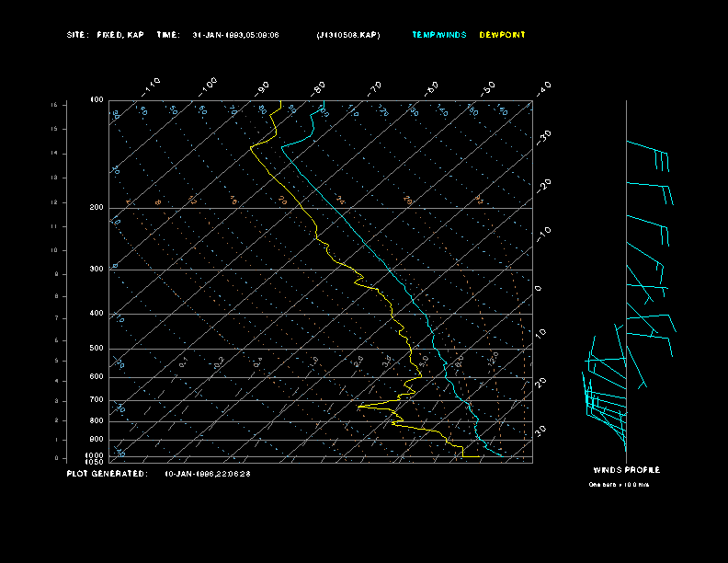This screenshot has height=563, width=728.
Task: Click the 0.1 mixing ratio label
Action: coord(184,362)
